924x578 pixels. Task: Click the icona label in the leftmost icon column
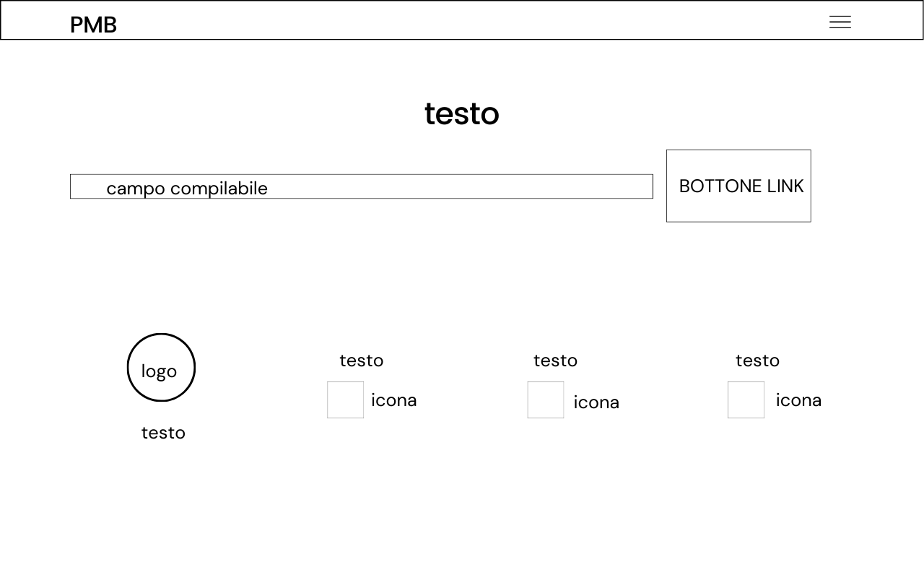click(x=394, y=400)
